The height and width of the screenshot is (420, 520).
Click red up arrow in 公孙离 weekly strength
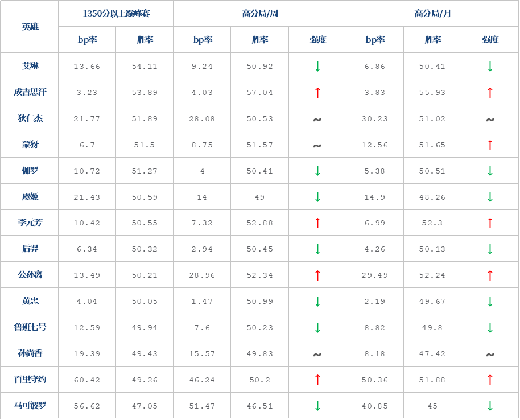pyautogui.click(x=317, y=275)
